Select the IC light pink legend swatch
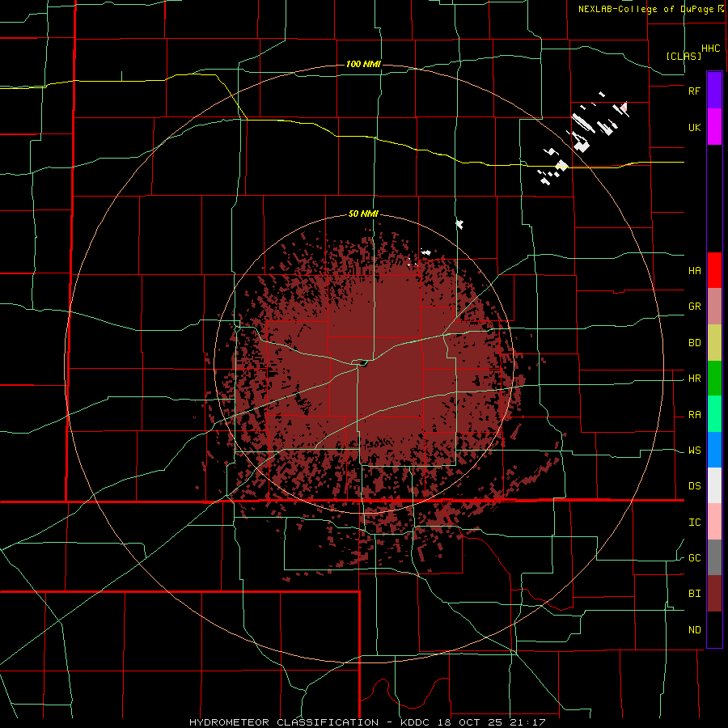728x728 pixels. click(x=714, y=522)
